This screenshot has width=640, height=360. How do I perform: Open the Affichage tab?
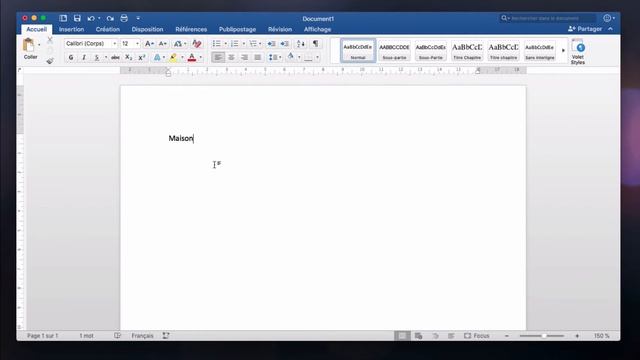[318, 29]
